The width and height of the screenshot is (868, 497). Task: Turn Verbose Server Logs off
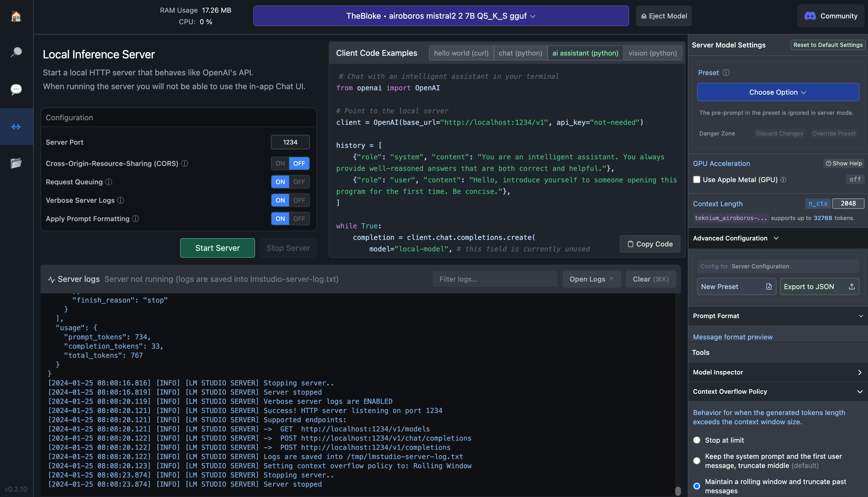[299, 200]
